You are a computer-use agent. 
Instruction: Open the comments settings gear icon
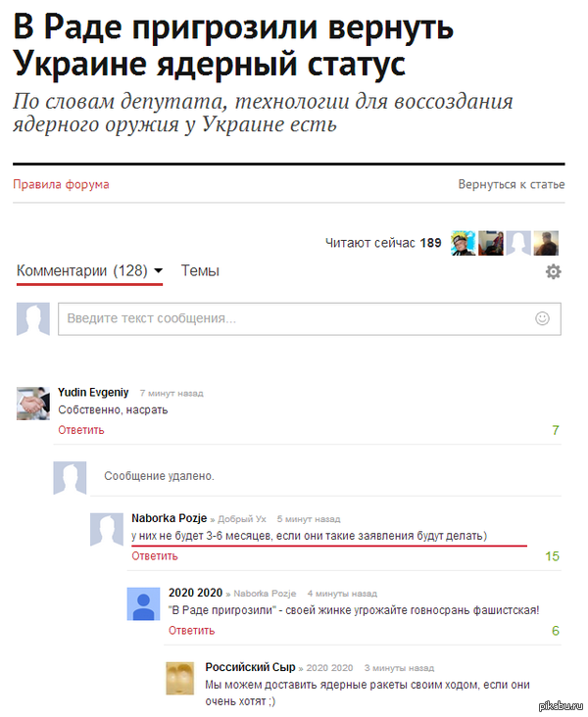coord(554,271)
